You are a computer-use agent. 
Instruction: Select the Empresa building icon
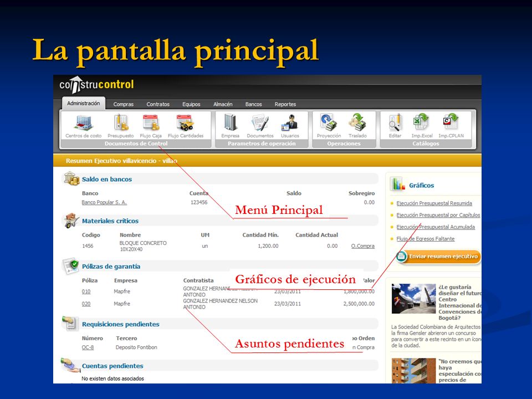pyautogui.click(x=231, y=122)
